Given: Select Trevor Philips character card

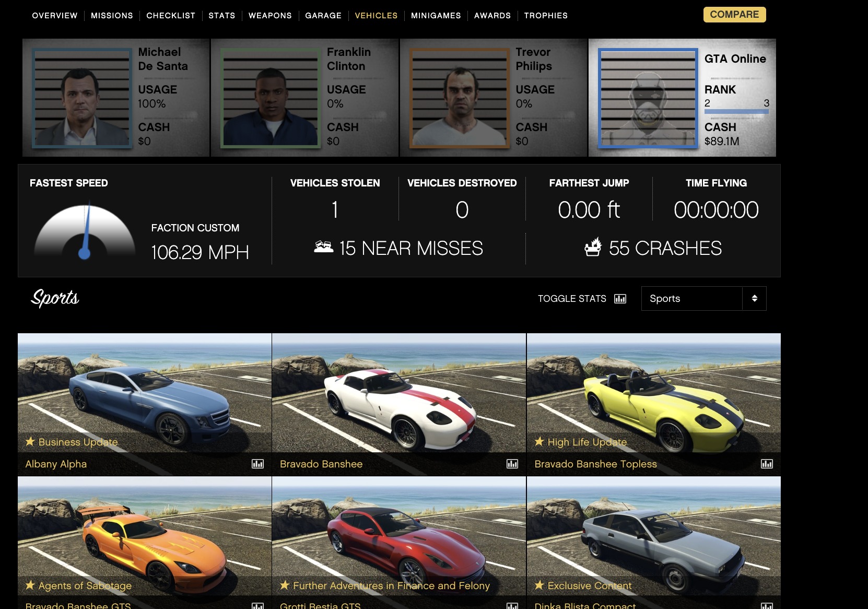Looking at the screenshot, I should click(x=494, y=98).
